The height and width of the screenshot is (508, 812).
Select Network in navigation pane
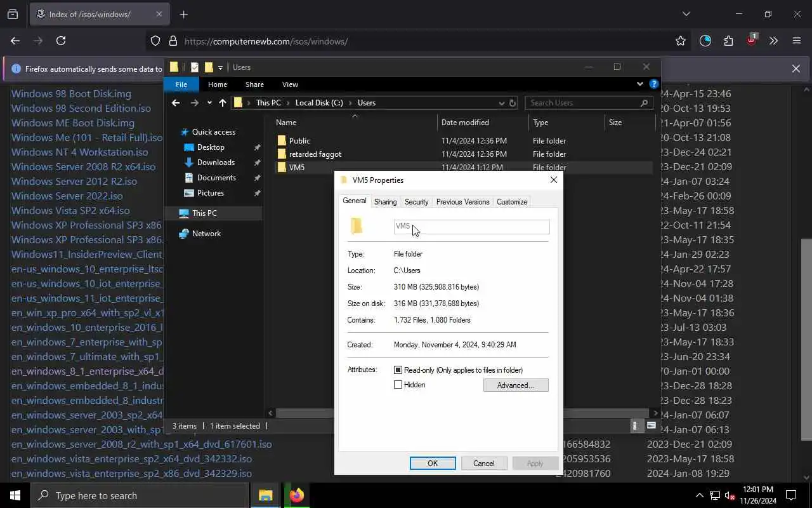(206, 234)
